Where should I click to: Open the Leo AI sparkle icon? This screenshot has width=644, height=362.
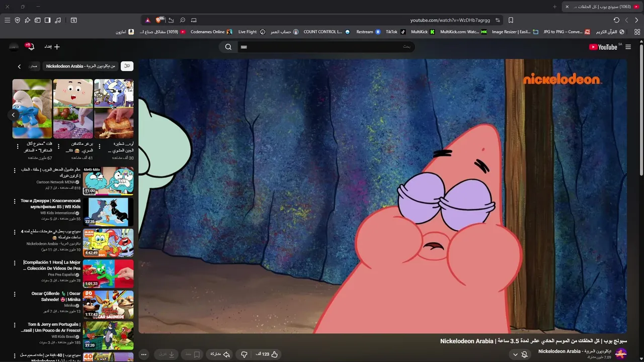(27, 20)
